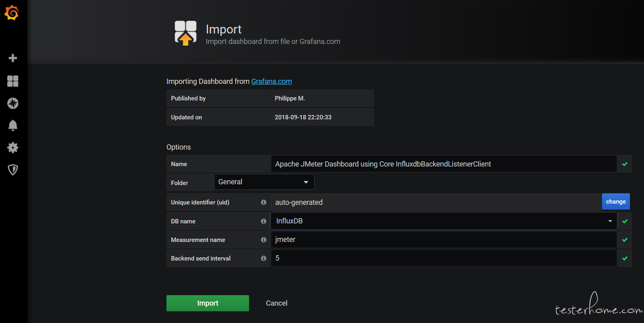Click the 'Folder' label
This screenshot has height=323, width=644.
click(179, 183)
